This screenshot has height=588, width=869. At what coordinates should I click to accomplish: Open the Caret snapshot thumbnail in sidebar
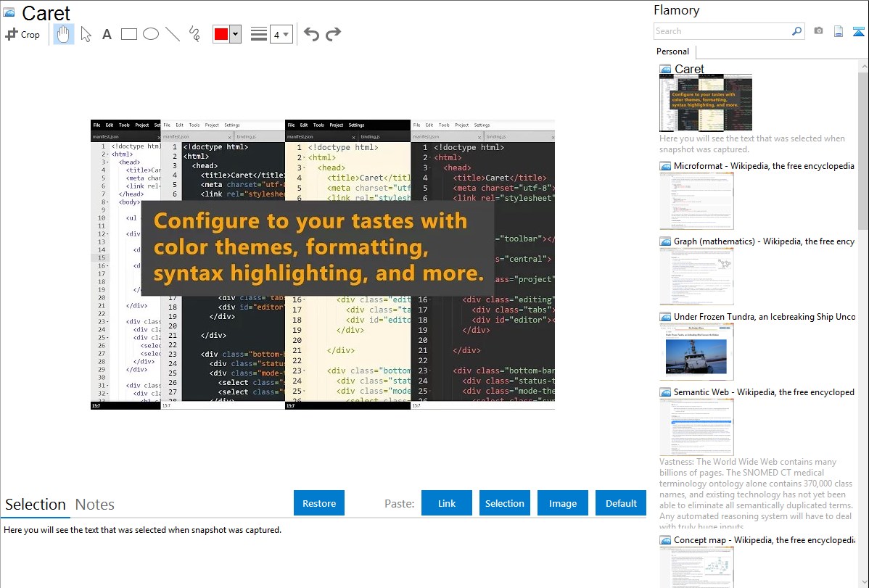point(706,103)
